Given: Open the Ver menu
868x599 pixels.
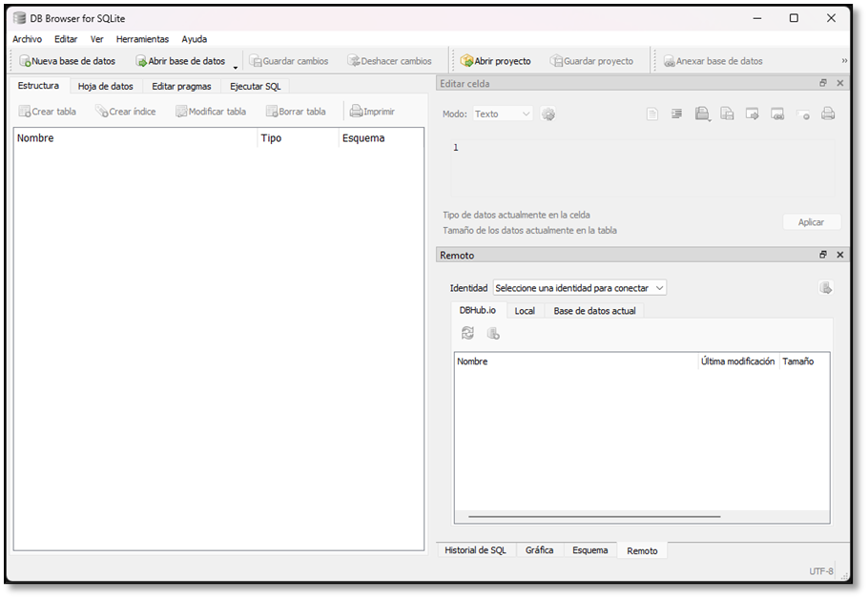Looking at the screenshot, I should coord(97,39).
